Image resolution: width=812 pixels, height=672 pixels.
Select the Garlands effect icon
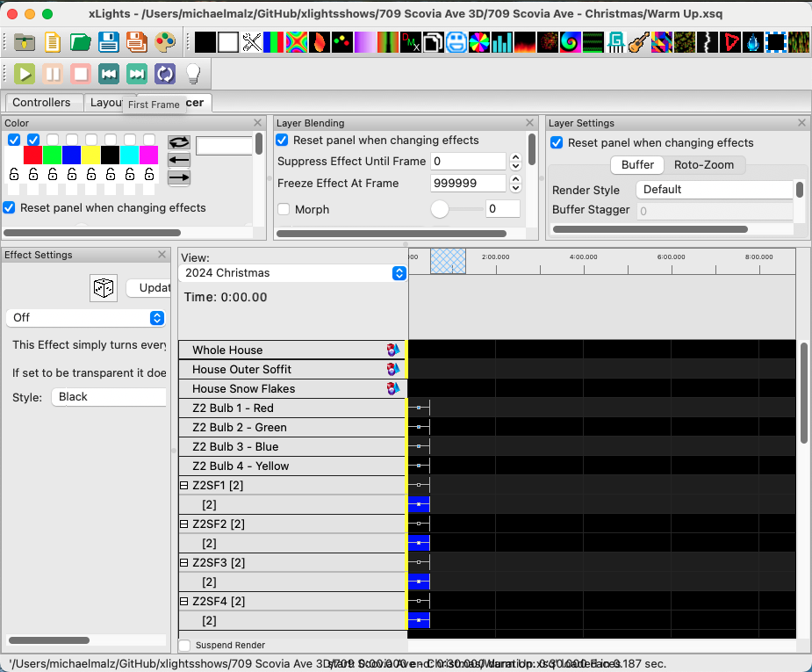[x=593, y=42]
